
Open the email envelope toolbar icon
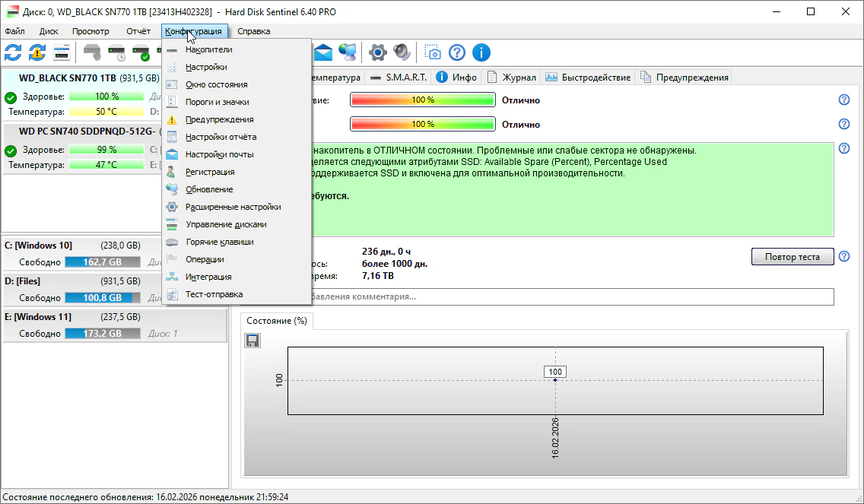pos(324,52)
